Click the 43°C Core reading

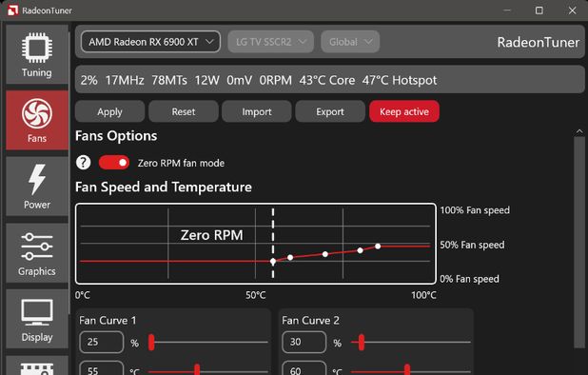pyautogui.click(x=327, y=80)
